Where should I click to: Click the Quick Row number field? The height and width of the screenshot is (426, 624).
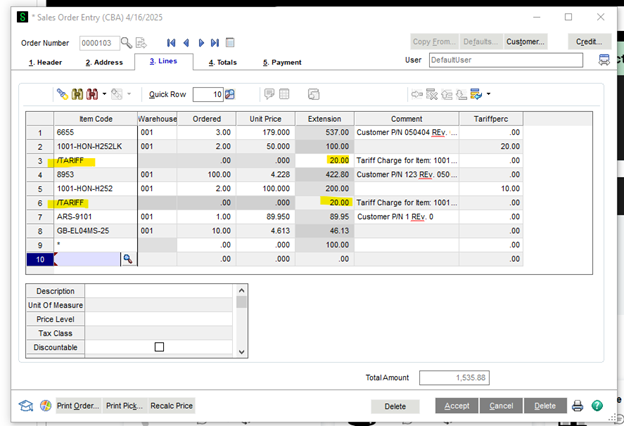(207, 94)
